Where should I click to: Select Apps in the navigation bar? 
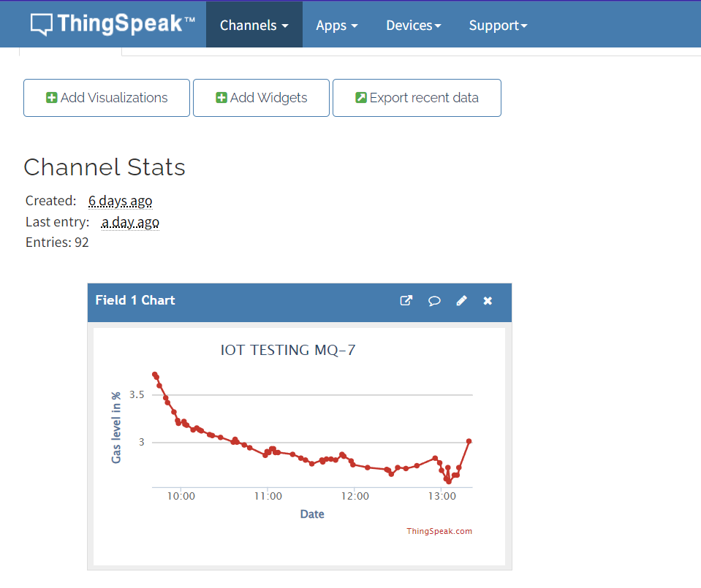(x=331, y=25)
